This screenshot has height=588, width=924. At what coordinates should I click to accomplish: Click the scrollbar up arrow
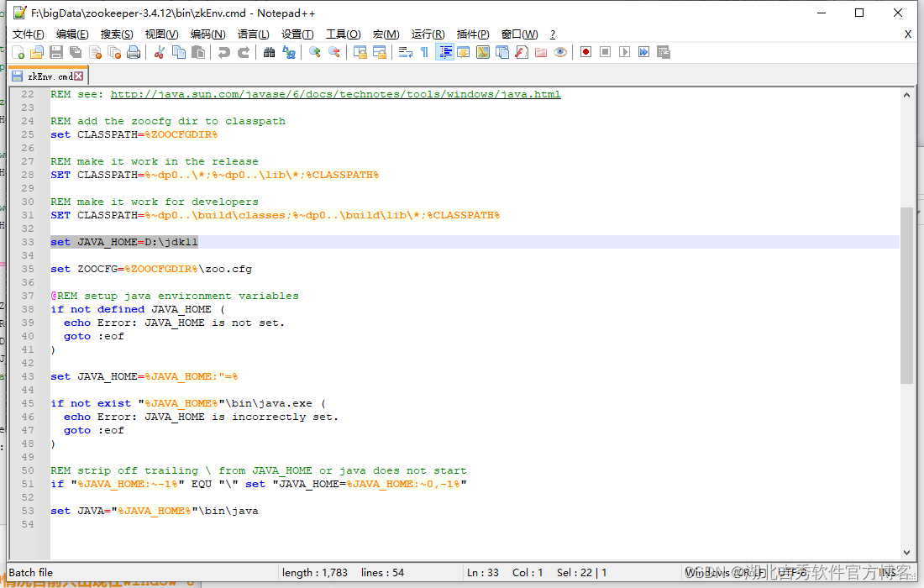906,95
